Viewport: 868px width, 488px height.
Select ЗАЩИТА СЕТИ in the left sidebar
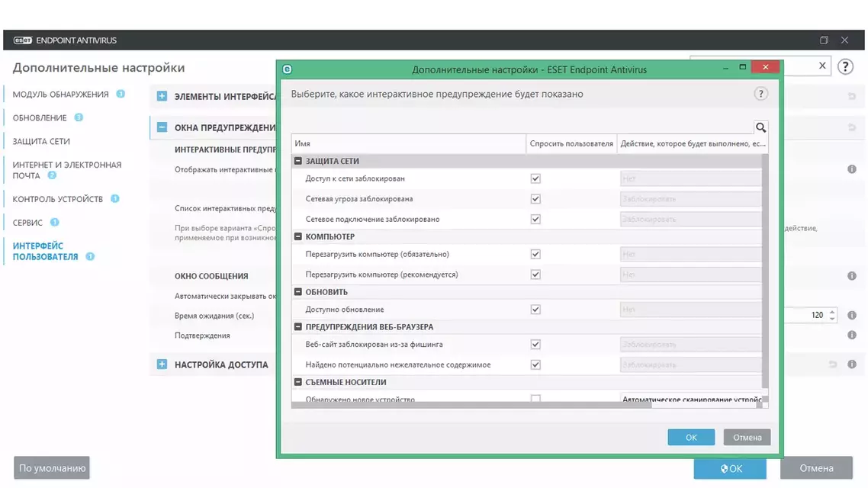[x=41, y=141]
